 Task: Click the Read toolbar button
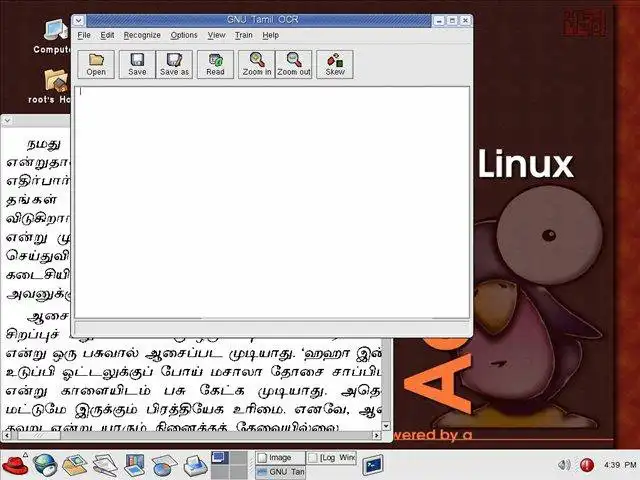215,64
